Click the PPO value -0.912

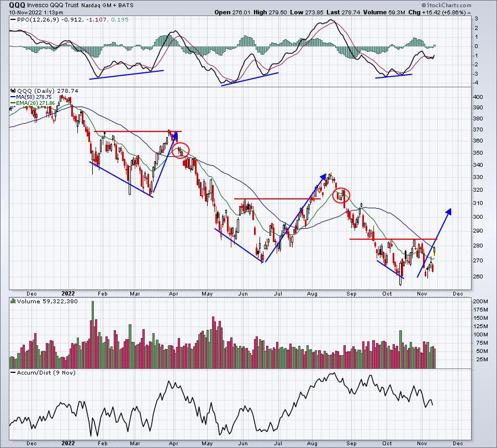(x=72, y=20)
